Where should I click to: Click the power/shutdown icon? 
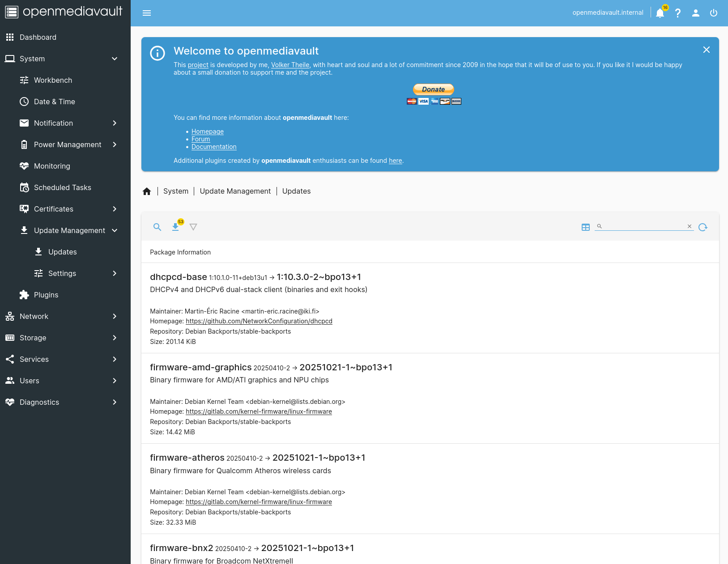713,13
